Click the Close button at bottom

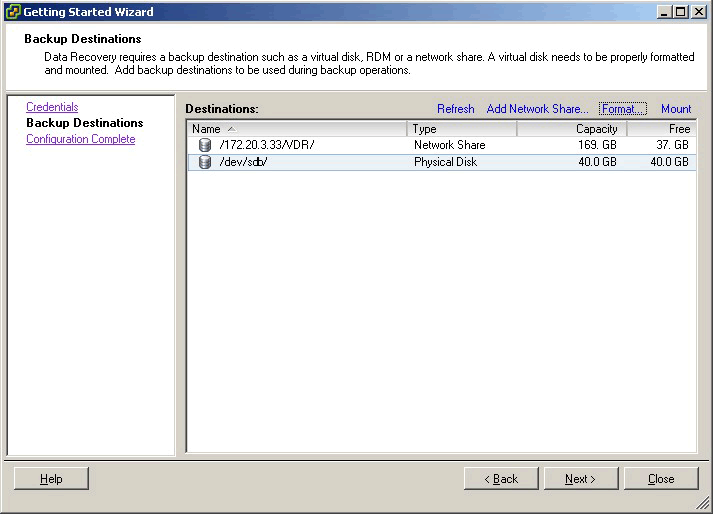661,479
